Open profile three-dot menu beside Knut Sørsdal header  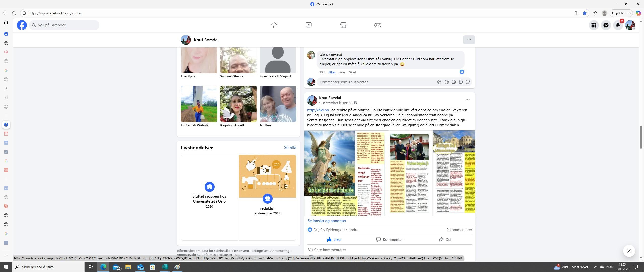(x=469, y=40)
